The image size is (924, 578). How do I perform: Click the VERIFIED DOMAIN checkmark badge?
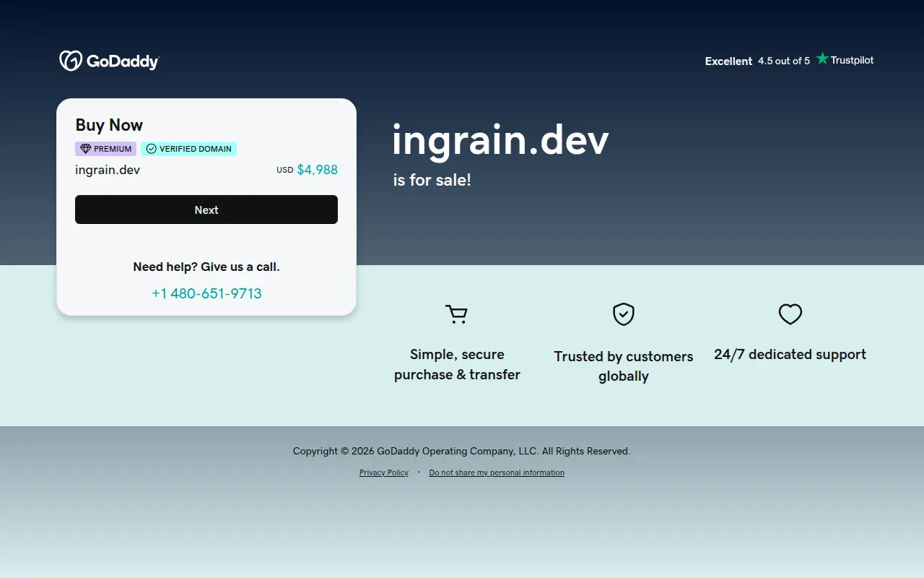pyautogui.click(x=188, y=149)
